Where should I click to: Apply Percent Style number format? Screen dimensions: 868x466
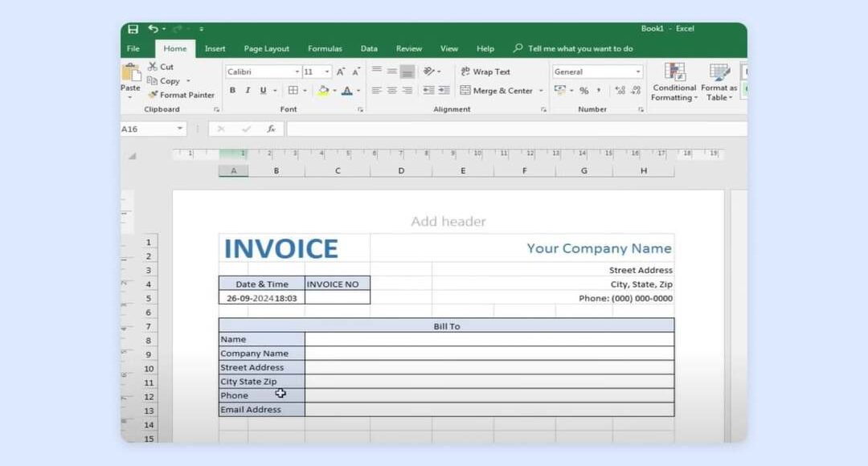(583, 91)
